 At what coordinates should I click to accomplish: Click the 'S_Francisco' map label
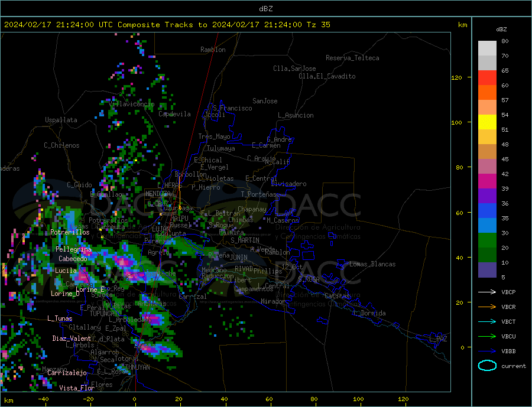click(x=232, y=108)
